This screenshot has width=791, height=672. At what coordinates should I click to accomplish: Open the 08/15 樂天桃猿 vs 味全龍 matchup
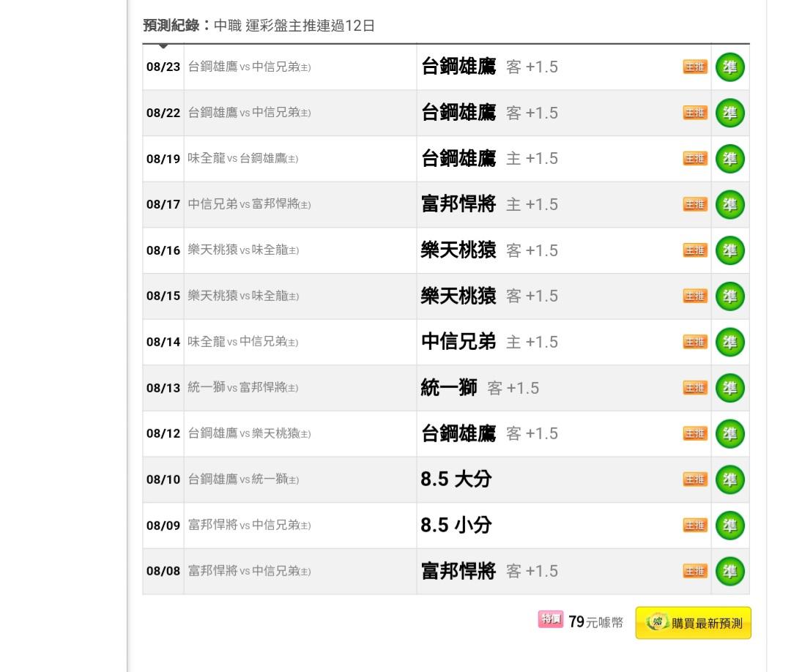[244, 296]
